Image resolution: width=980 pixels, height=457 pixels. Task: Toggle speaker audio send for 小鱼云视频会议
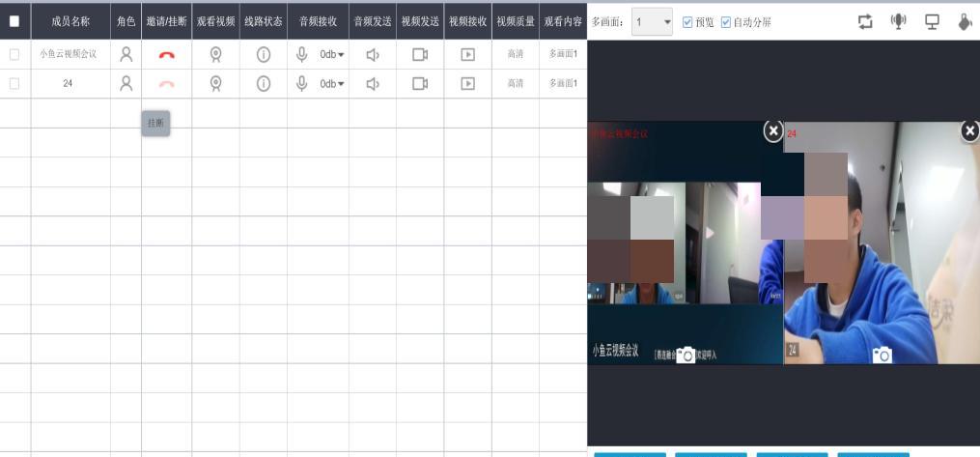tap(373, 55)
